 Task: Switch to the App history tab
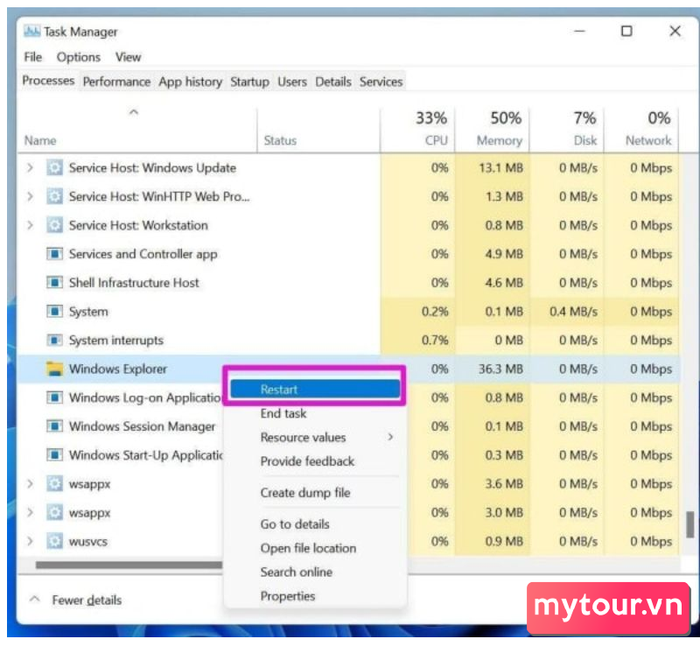click(x=191, y=82)
